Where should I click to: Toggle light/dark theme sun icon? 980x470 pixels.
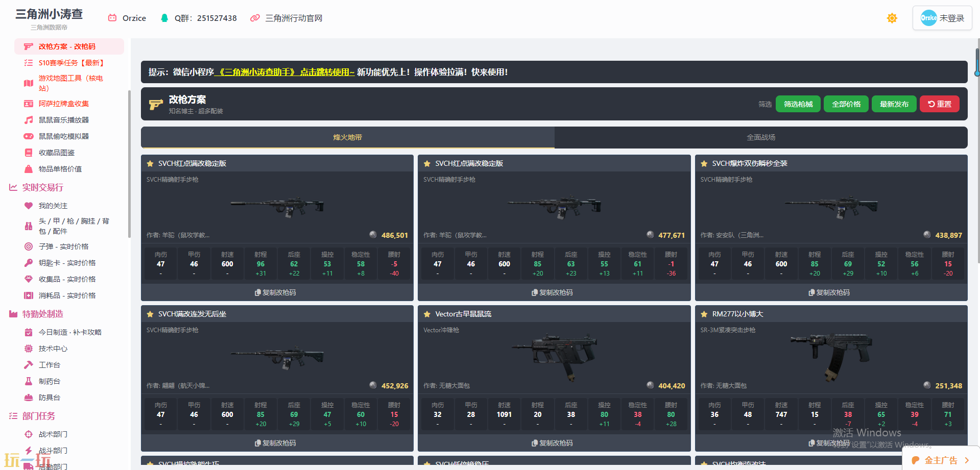pos(892,18)
